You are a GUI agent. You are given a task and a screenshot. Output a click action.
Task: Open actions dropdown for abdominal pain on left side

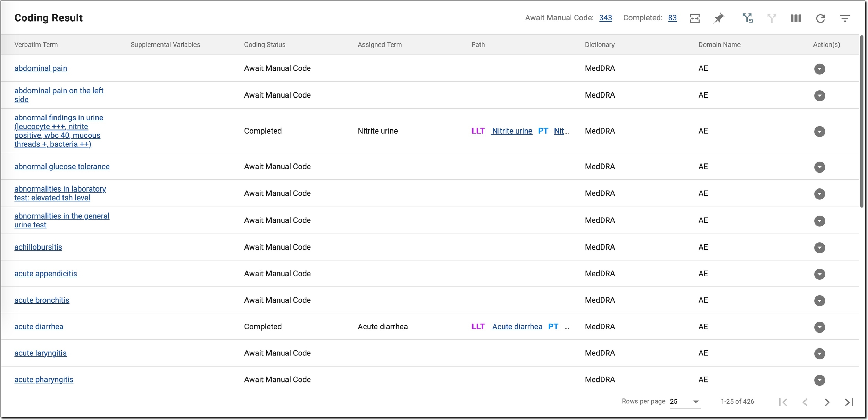[x=819, y=95]
